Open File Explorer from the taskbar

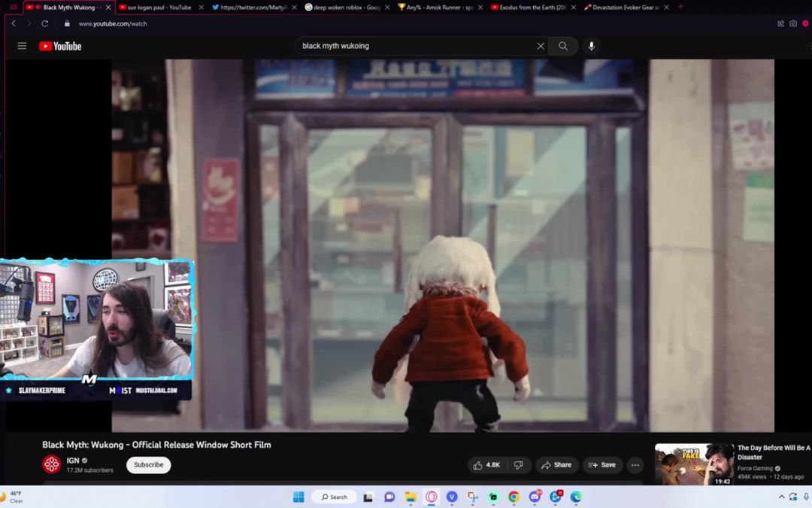[x=411, y=497]
